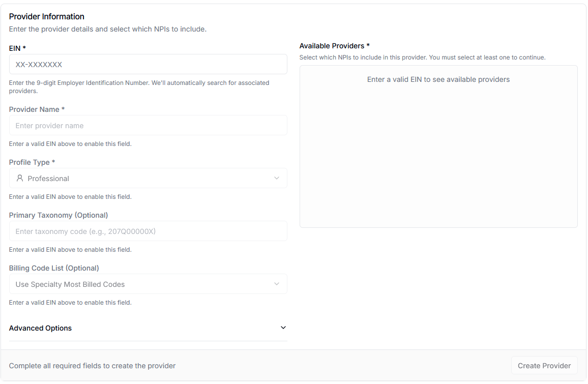Click the Available Providers required label

tap(334, 46)
